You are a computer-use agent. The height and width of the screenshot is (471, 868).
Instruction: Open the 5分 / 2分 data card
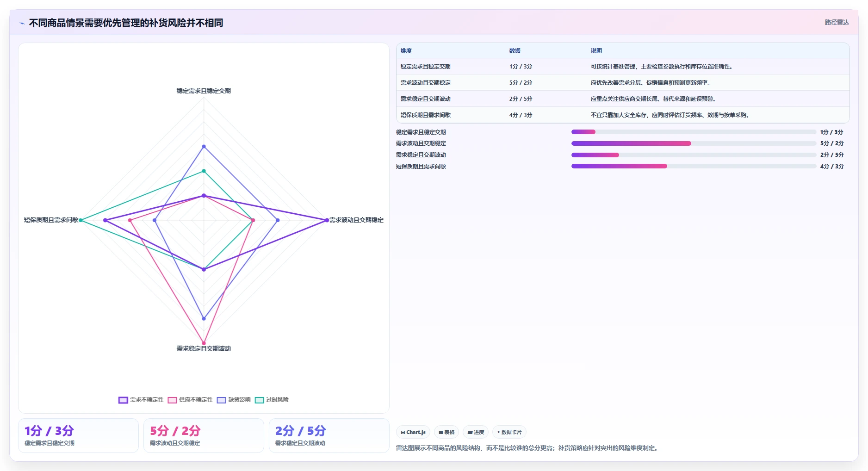point(204,435)
